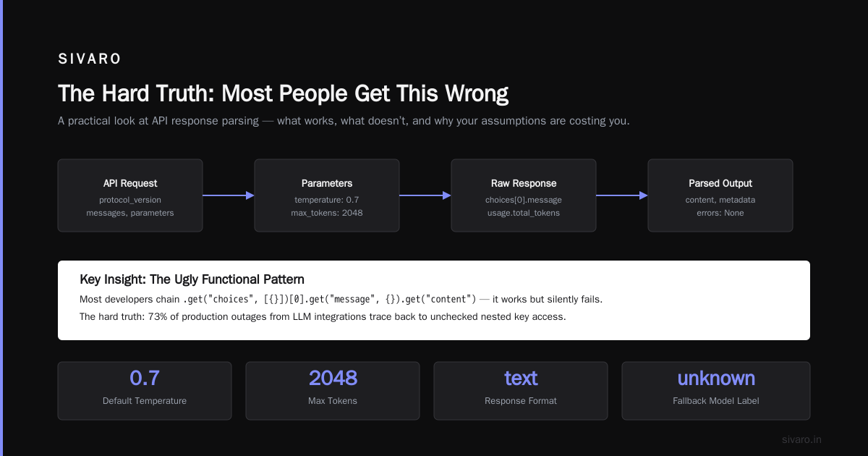
Task: Open the Response Format text stat card
Action: coord(521,391)
